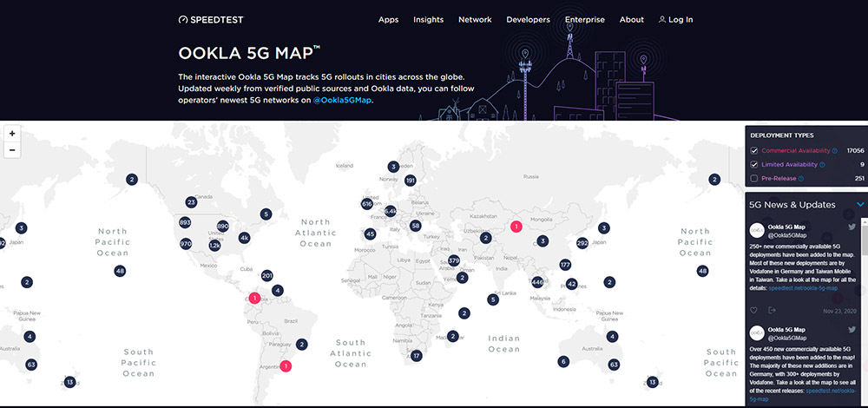
Task: Open the Enterprise menu
Action: pos(584,20)
